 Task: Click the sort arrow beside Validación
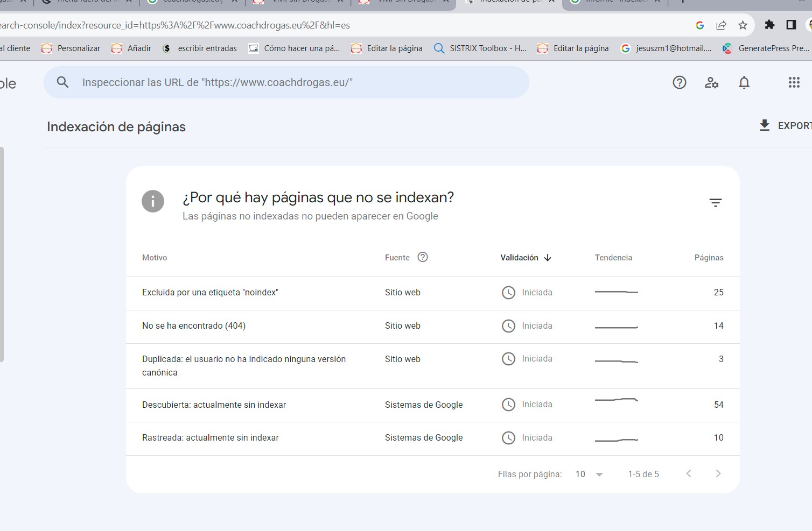(x=548, y=258)
